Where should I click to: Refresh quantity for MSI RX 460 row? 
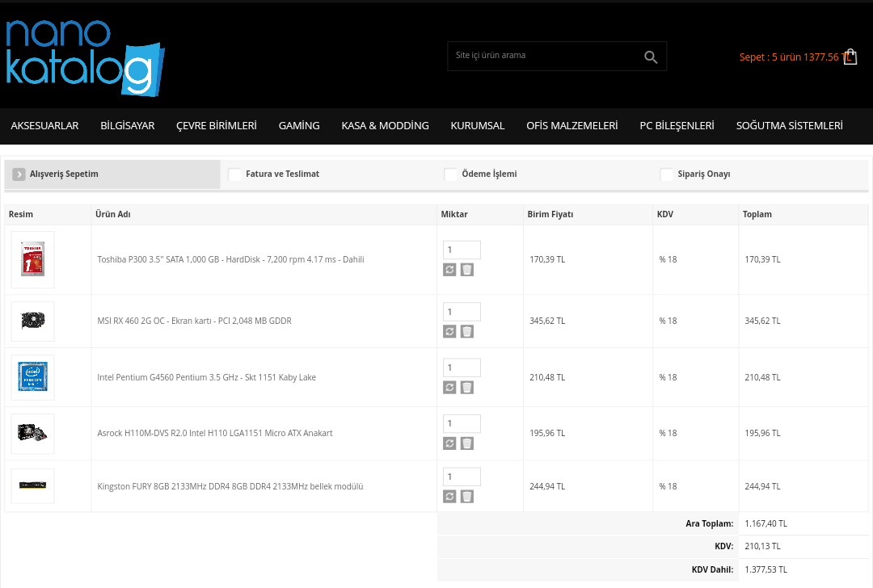(449, 331)
